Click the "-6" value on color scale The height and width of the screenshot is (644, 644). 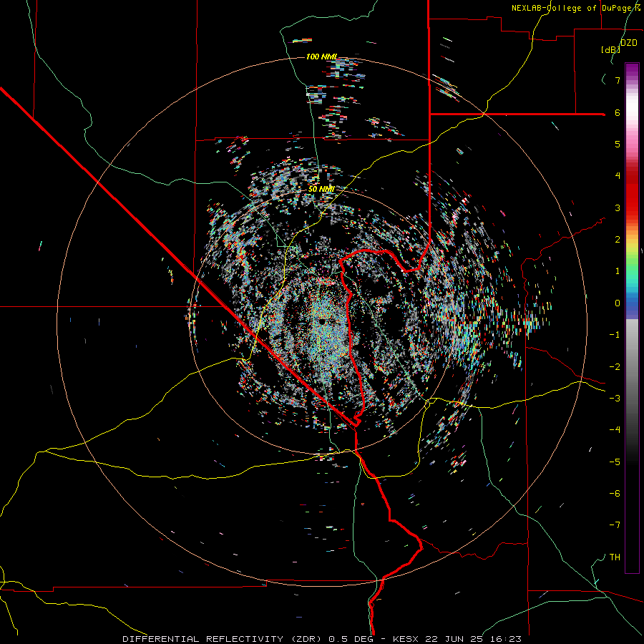point(615,494)
